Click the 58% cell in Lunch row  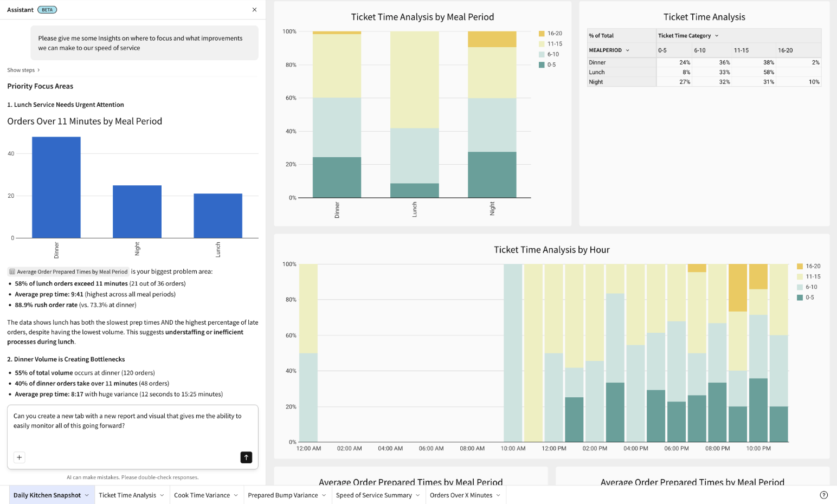(754, 73)
